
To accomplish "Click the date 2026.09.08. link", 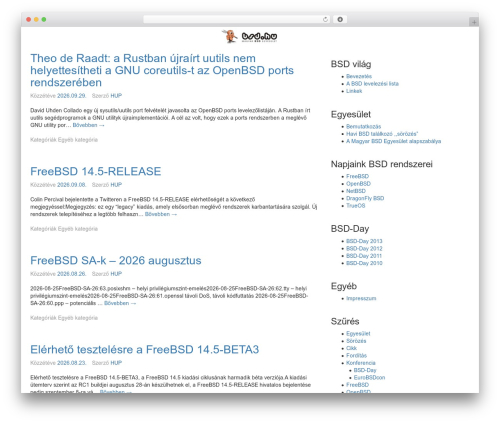I will click(x=72, y=185).
